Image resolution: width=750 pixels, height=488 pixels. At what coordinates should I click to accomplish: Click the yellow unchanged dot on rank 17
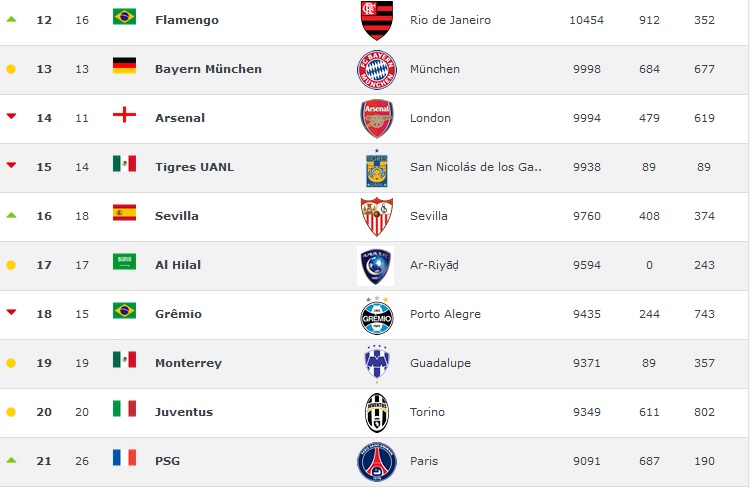point(11,265)
